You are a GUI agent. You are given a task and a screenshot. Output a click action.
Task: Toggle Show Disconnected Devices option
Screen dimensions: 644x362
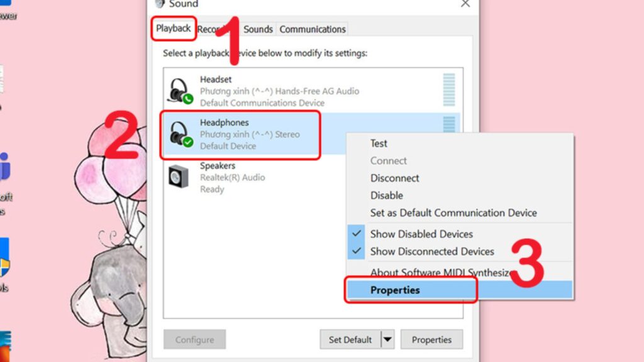[x=432, y=251]
